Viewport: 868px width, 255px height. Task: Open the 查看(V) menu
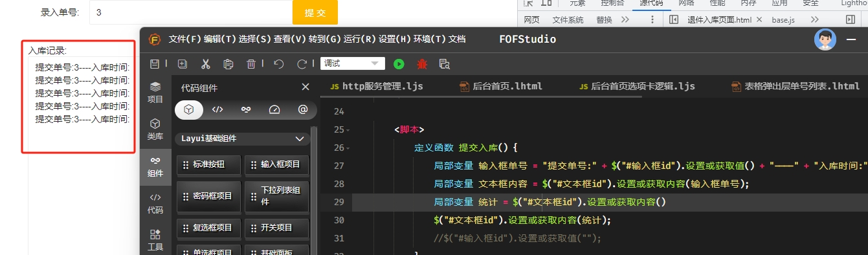[x=289, y=39]
